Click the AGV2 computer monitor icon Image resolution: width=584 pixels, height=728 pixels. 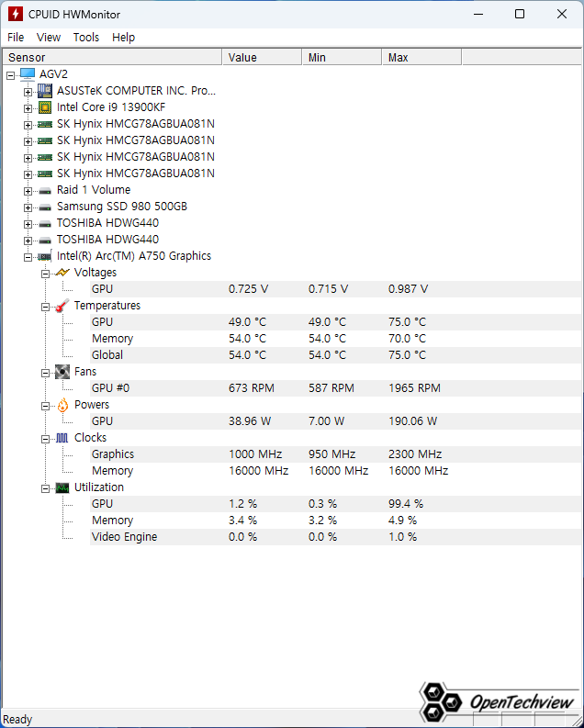(x=28, y=73)
